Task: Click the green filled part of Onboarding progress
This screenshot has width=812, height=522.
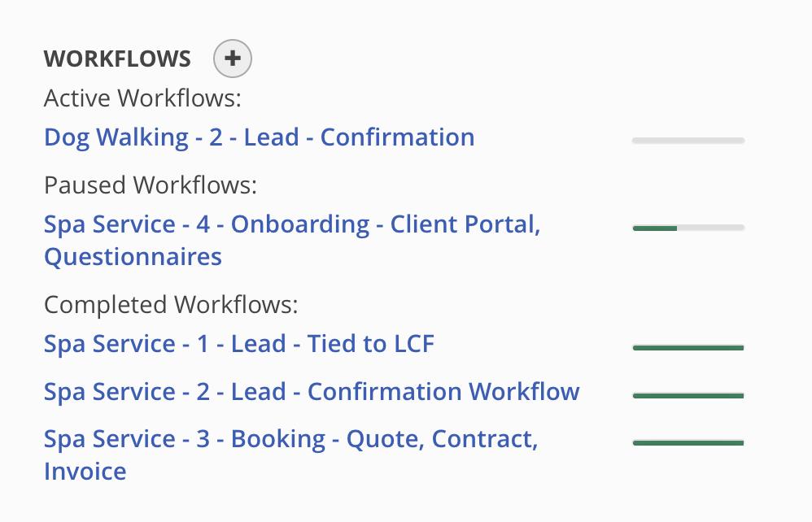Action: [x=655, y=228]
